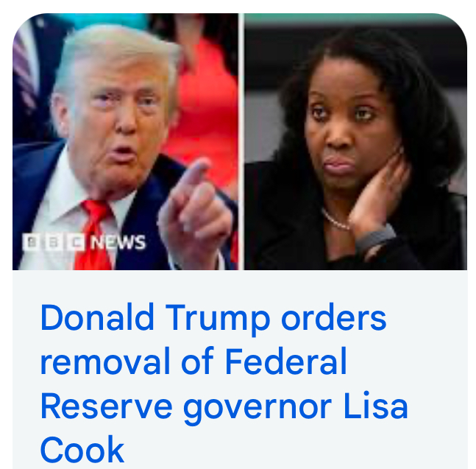The height and width of the screenshot is (469, 476).
Task: Click the pearl necklace in right photo
Action: 335,220
